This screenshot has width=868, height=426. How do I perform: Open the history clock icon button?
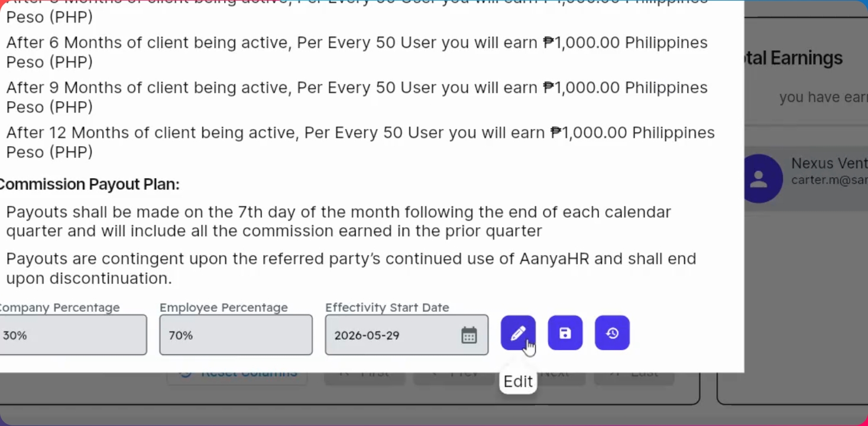coord(612,333)
